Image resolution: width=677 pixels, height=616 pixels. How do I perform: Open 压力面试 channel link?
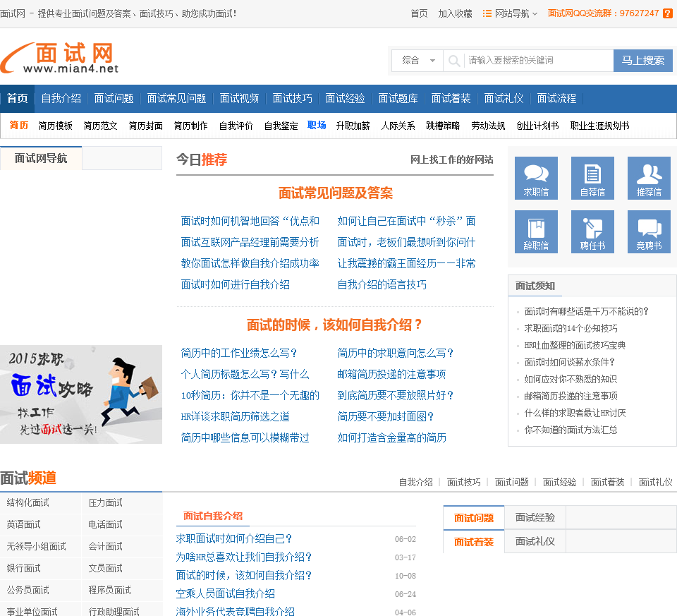point(105,503)
